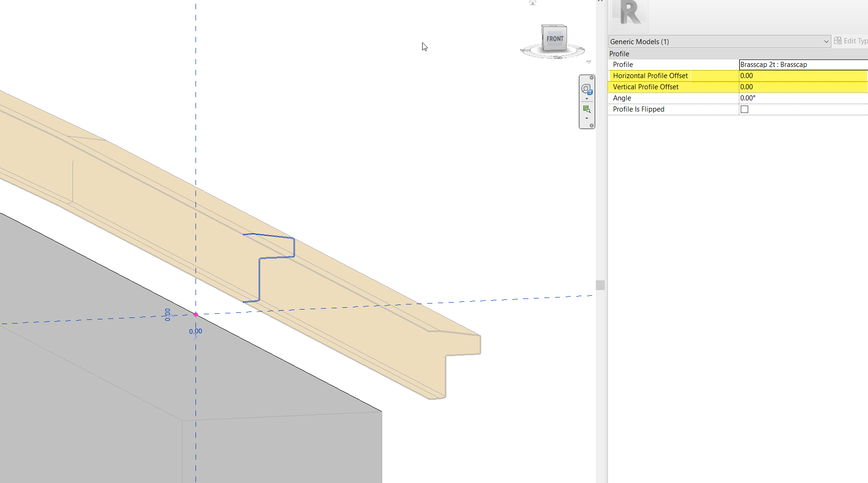Screen dimensions: 868x483
Task: Open the Generic Models selector dropdown
Action: click(x=827, y=41)
